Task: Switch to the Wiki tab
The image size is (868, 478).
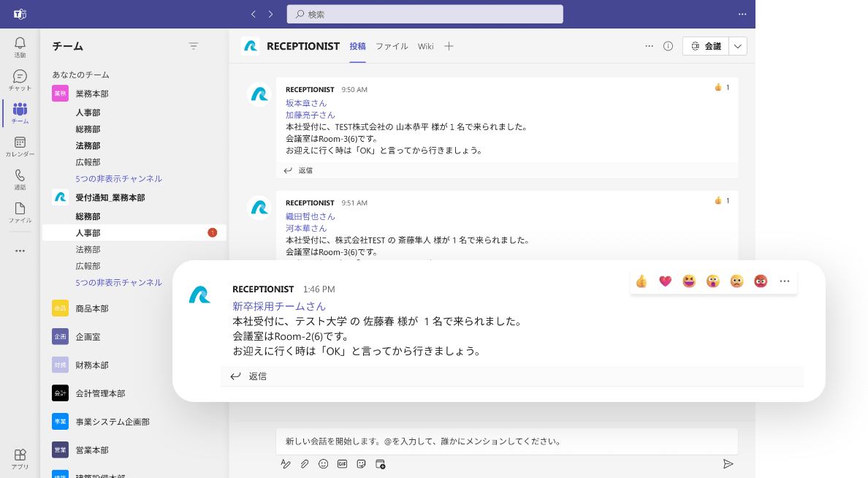Action: 426,46
